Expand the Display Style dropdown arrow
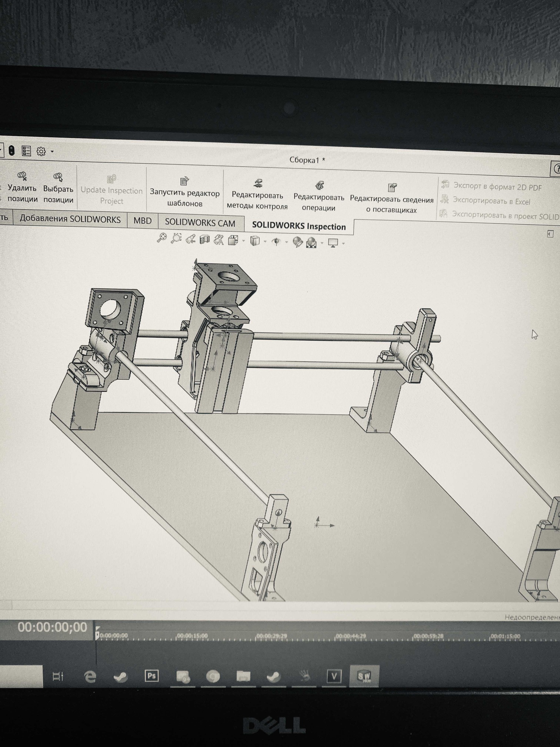The height and width of the screenshot is (747, 560). click(265, 241)
